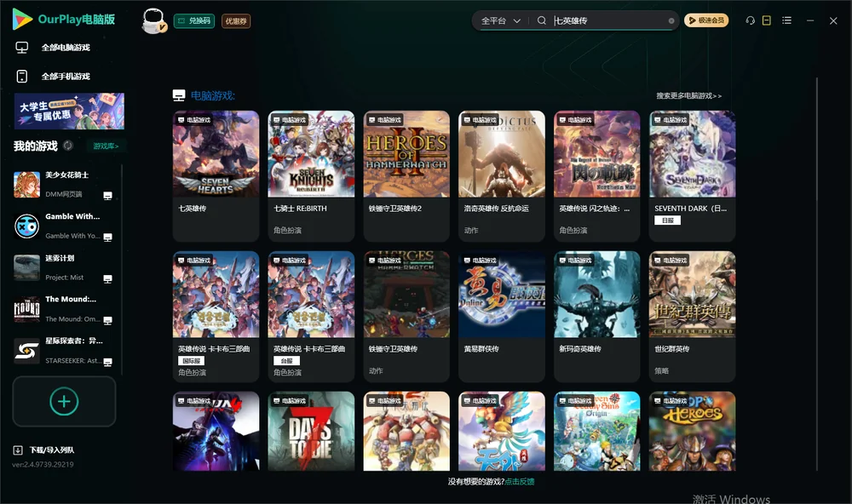Image resolution: width=852 pixels, height=504 pixels.
Task: Click the monitor icon beside 全部电脑游戏
Action: pyautogui.click(x=22, y=48)
